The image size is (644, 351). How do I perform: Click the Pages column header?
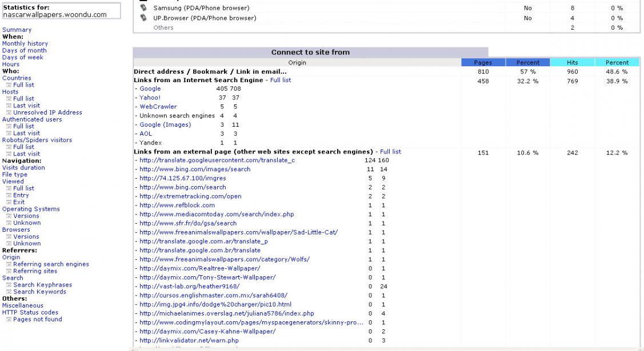point(483,62)
